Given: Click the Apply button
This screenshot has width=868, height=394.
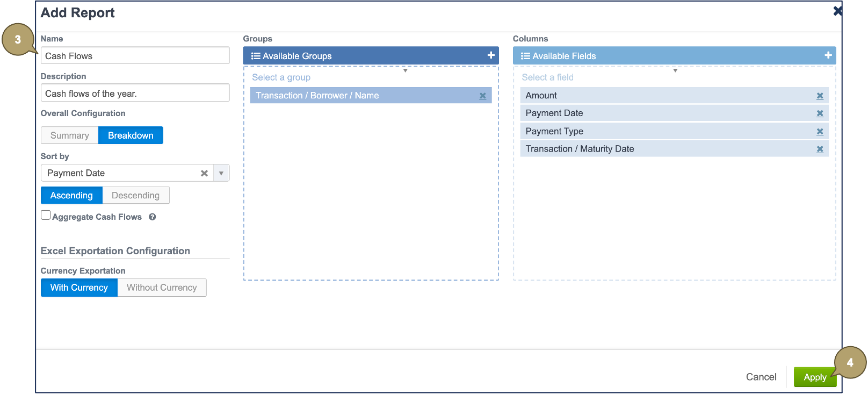Looking at the screenshot, I should pyautogui.click(x=814, y=377).
